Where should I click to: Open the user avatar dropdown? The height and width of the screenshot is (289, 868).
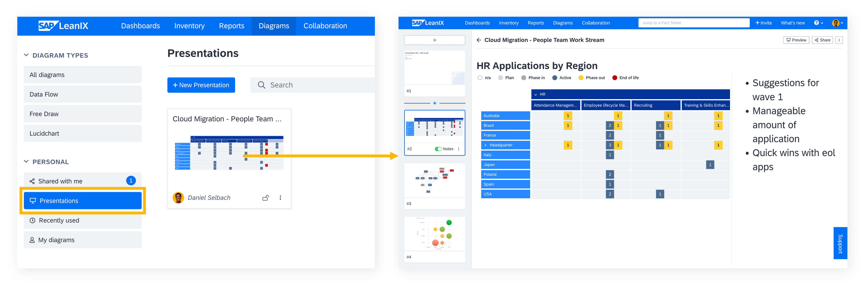[x=837, y=23]
